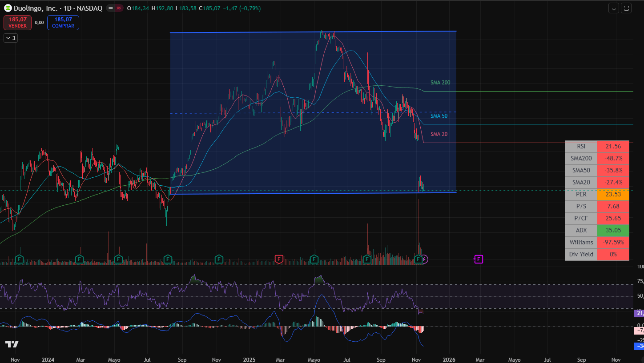Image resolution: width=644 pixels, height=363 pixels.
Task: Click the SMA50 value -35.8% cell
Action: 613,171
